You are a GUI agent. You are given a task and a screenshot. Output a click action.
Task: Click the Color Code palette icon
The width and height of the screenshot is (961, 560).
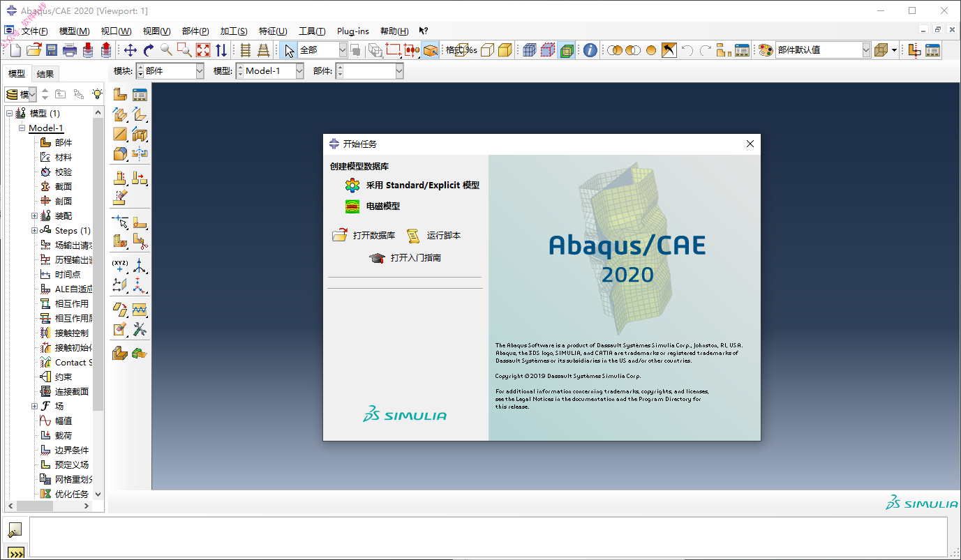click(x=766, y=50)
